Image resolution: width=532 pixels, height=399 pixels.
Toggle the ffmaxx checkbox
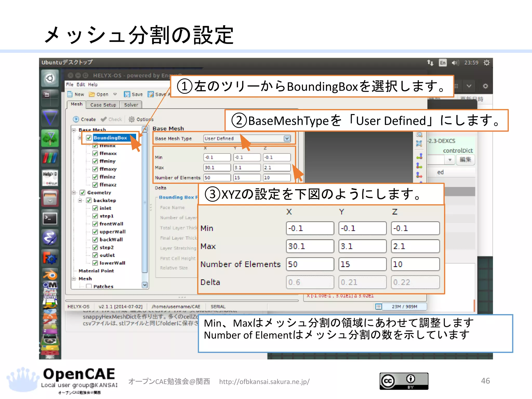click(x=95, y=154)
